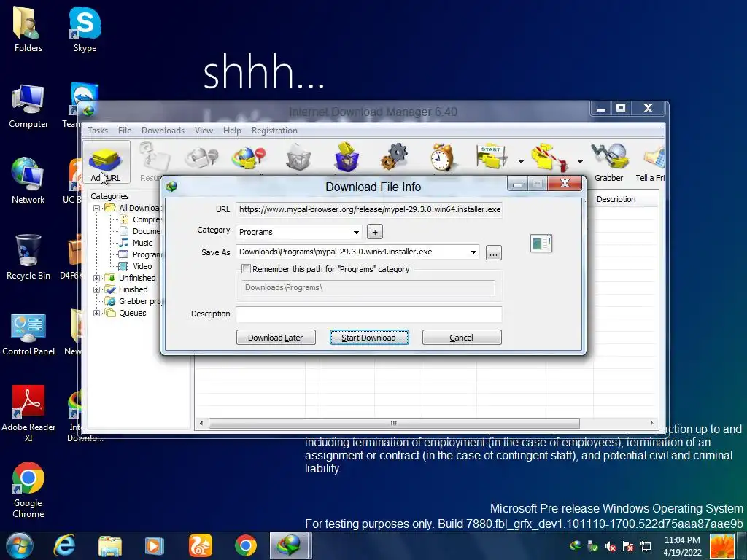Open the Computer desktop icon

tap(28, 106)
